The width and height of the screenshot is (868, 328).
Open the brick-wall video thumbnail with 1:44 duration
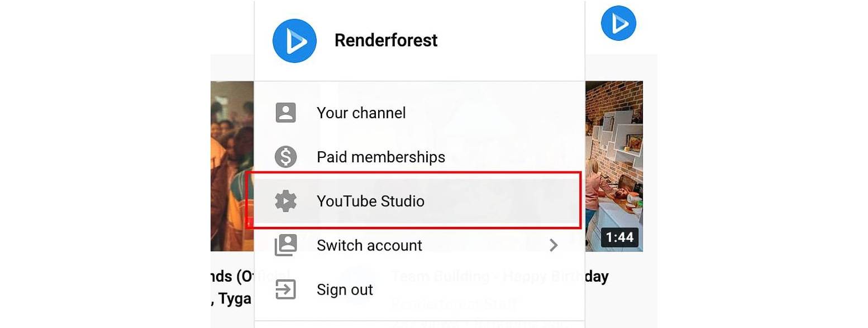pyautogui.click(x=614, y=166)
